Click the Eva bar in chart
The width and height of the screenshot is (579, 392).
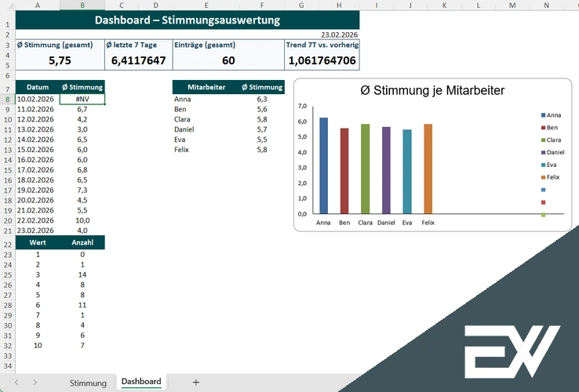407,172
